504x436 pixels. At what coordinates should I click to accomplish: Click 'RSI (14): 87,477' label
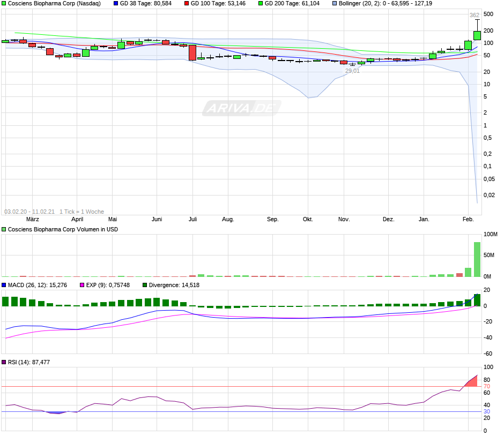pyautogui.click(x=29, y=362)
